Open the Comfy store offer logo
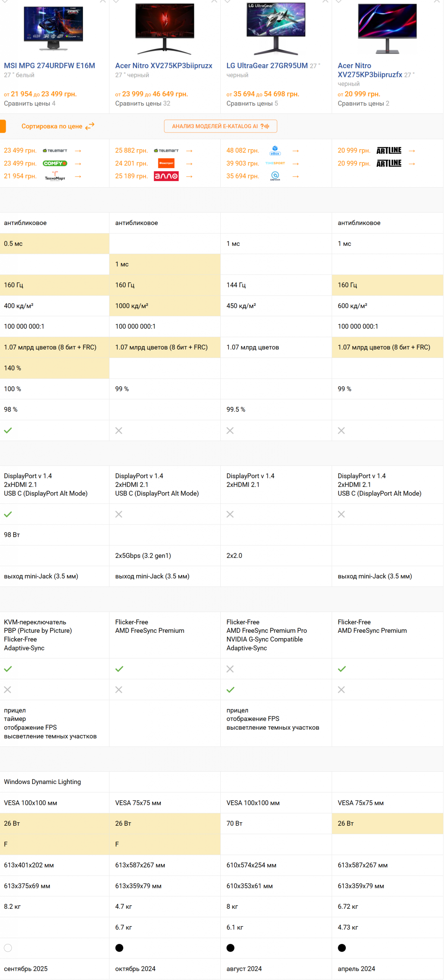Image resolution: width=446 pixels, height=980 pixels. [x=55, y=163]
